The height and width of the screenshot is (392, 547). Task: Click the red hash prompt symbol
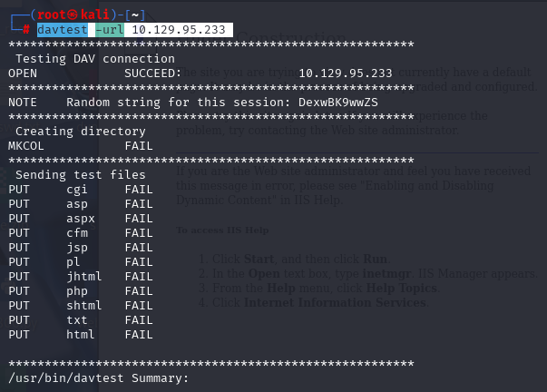tap(26, 30)
